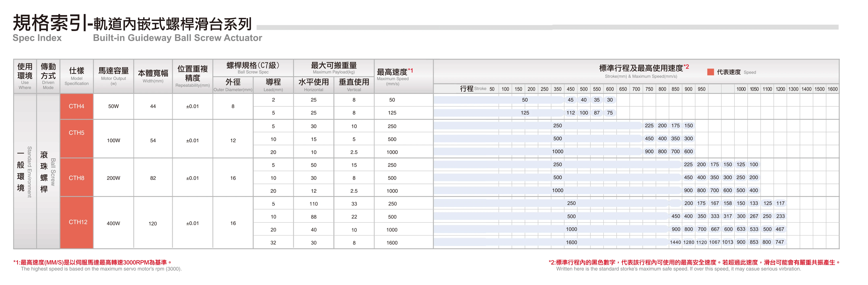Select the CTH8 model cell
868x285 pixels.
point(77,178)
